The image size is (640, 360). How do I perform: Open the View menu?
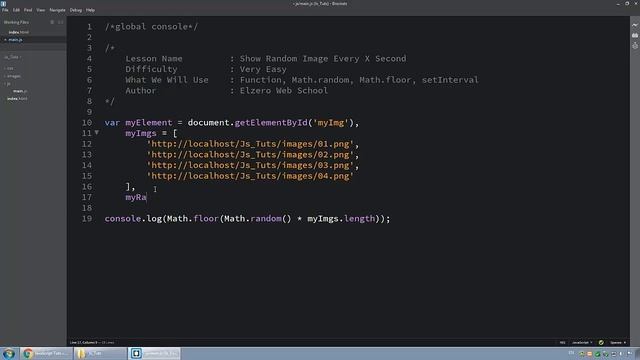point(41,10)
